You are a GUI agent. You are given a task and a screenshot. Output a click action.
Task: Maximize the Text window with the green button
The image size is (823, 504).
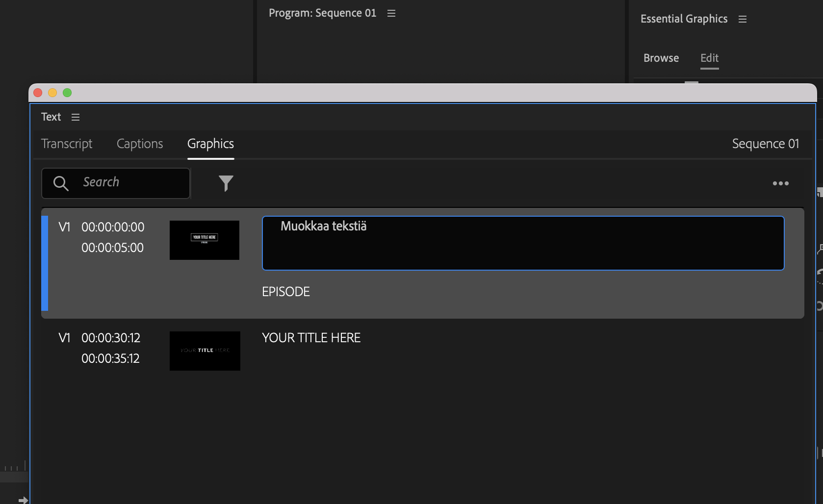pos(67,93)
